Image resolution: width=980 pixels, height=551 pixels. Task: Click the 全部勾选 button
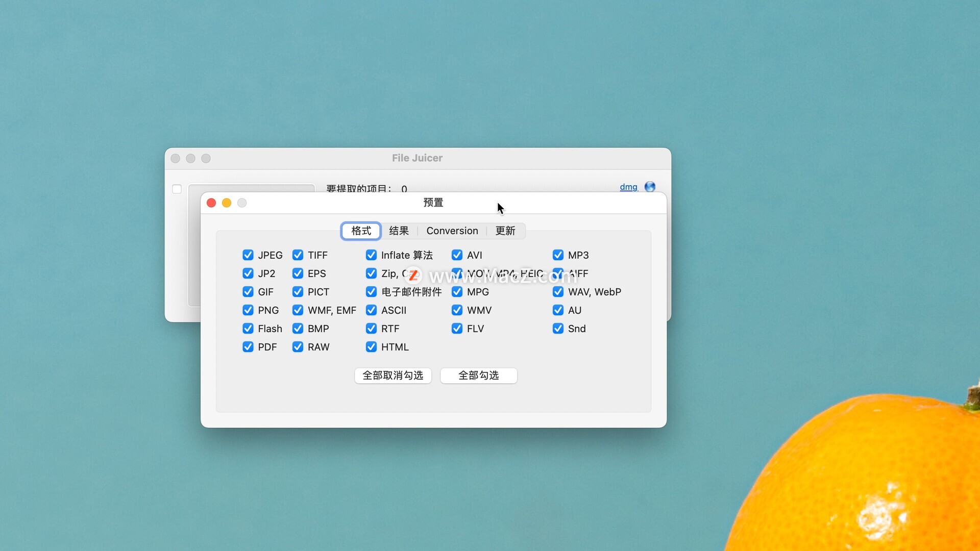click(479, 375)
